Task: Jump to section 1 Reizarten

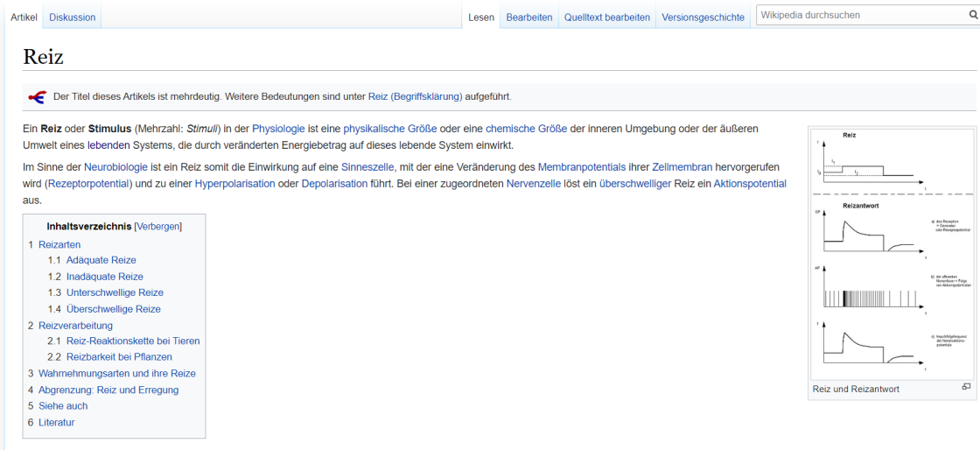Action: (x=59, y=244)
